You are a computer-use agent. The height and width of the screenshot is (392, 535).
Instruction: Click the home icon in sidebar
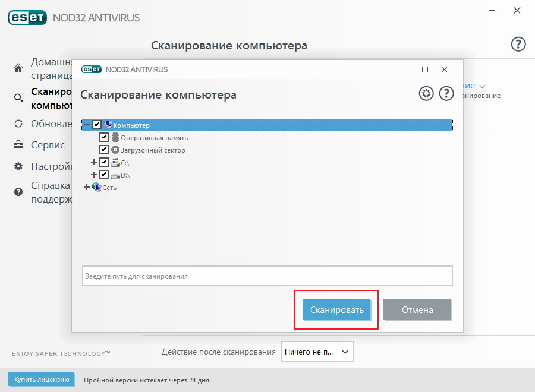[x=18, y=67]
